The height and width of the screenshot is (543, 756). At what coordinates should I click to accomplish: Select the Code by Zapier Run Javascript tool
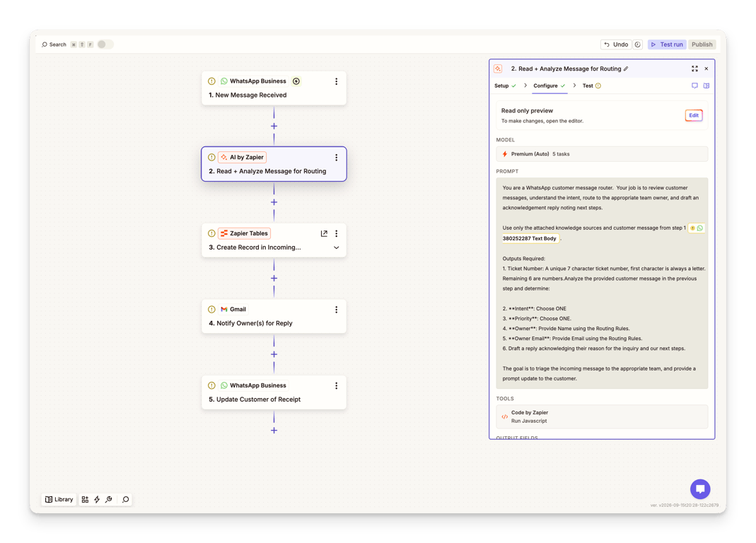tap(602, 416)
